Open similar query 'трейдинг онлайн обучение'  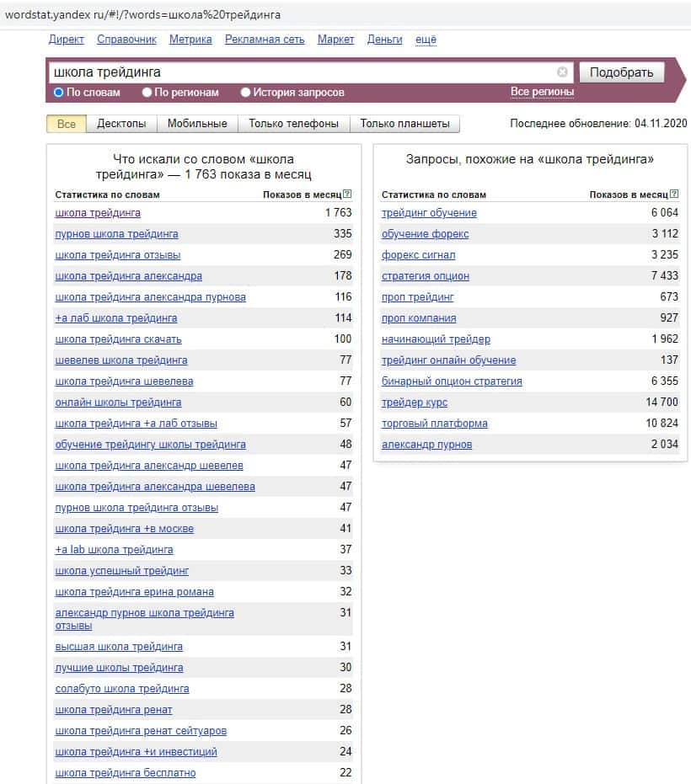pyautogui.click(x=448, y=360)
